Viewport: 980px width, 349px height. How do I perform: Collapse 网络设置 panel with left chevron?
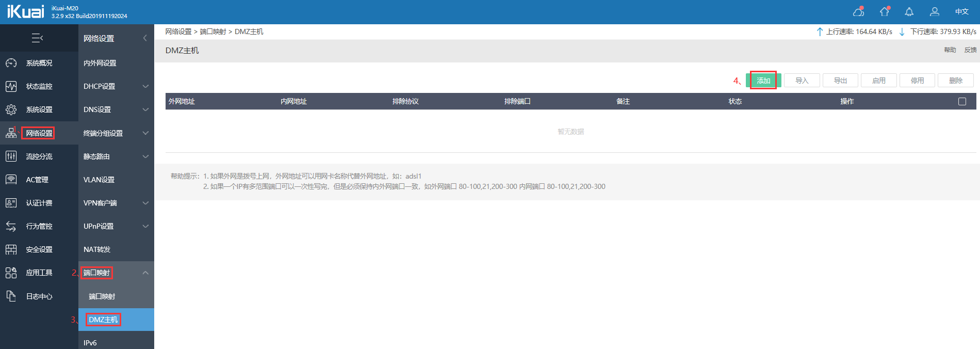145,38
